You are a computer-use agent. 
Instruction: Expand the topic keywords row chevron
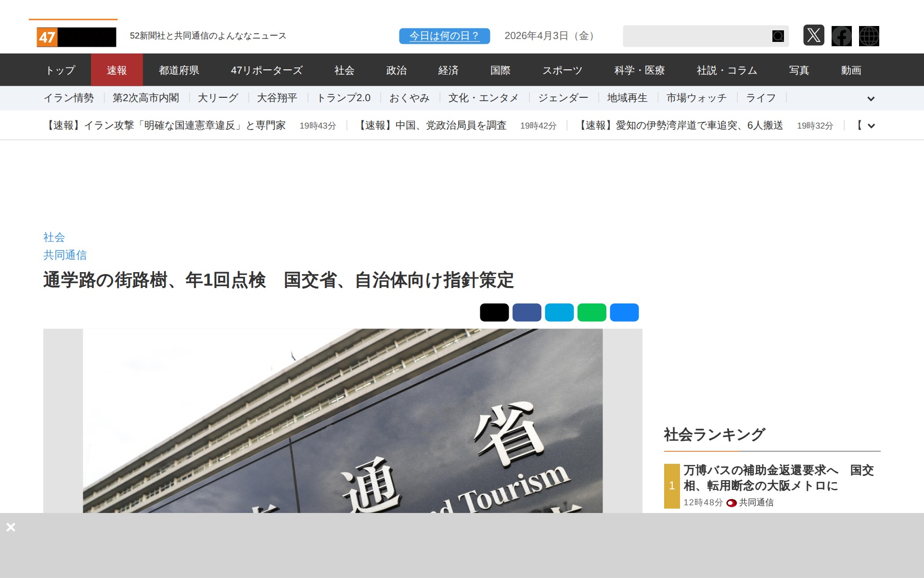(871, 99)
